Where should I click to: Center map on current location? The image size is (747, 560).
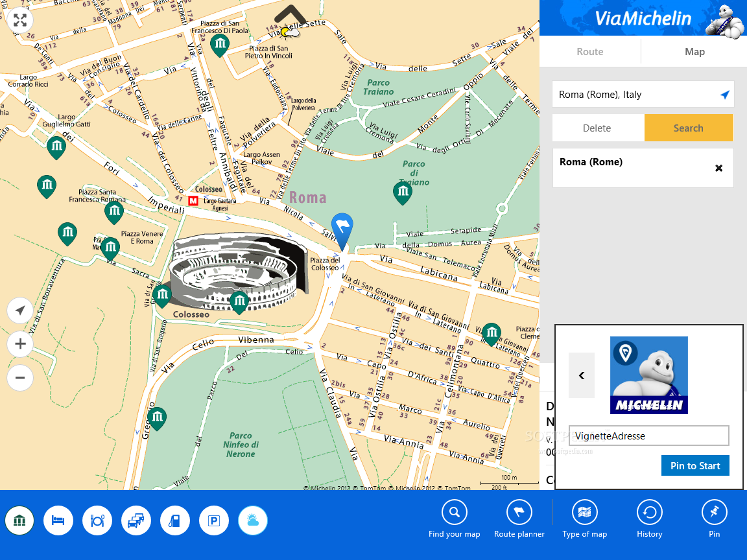click(20, 310)
